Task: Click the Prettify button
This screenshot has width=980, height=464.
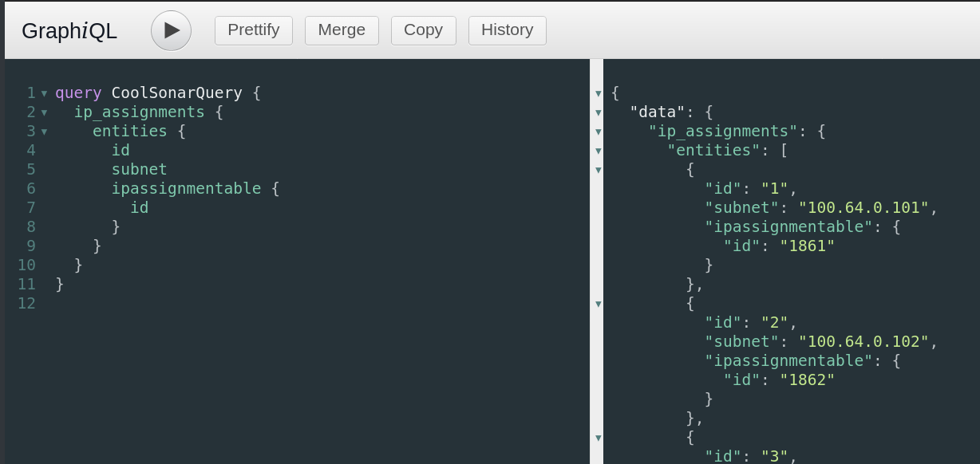Action: (253, 29)
